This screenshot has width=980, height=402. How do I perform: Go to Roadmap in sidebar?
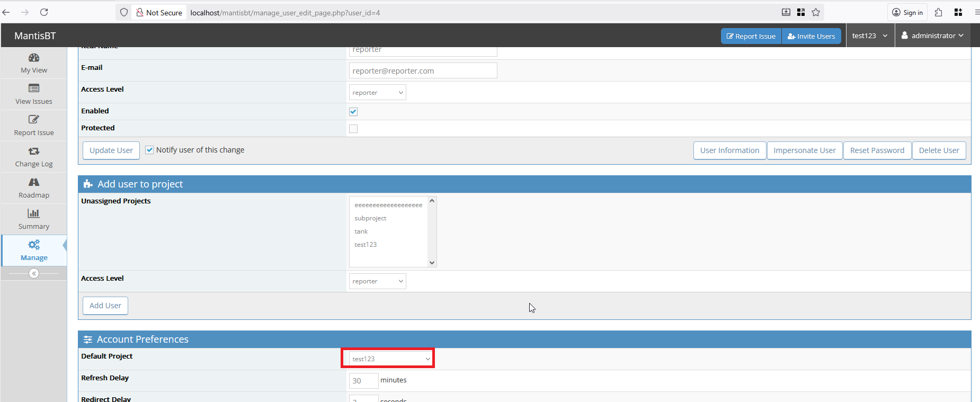(34, 183)
